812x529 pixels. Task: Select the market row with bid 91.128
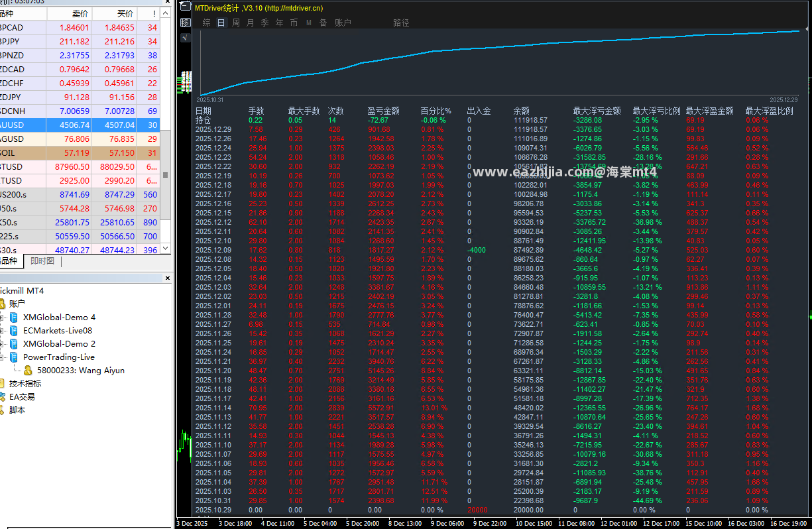80,97
